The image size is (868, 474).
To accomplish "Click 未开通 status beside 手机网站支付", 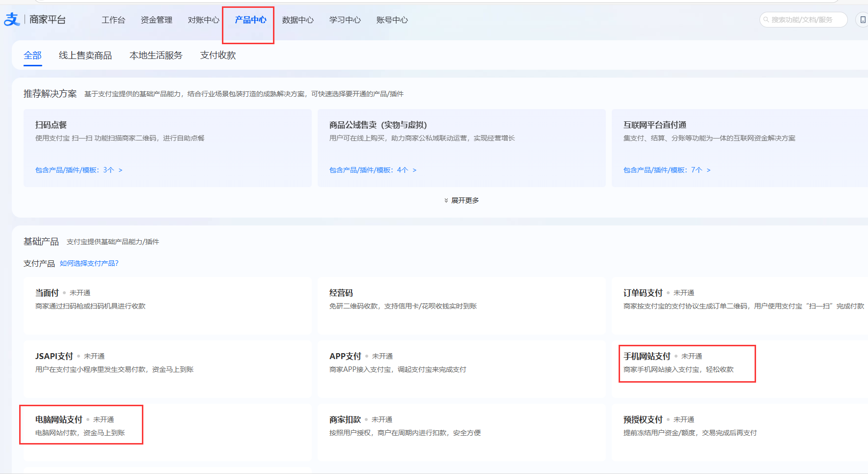I will click(692, 356).
